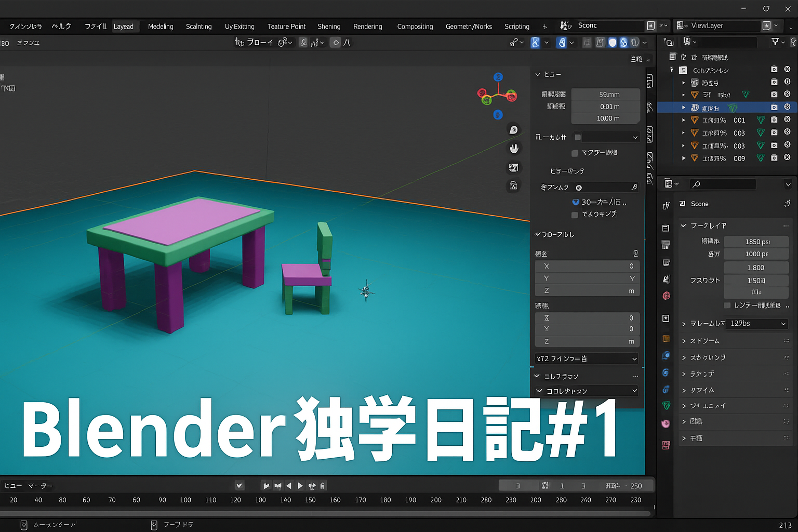Add a workspace with the plus button

pos(544,26)
